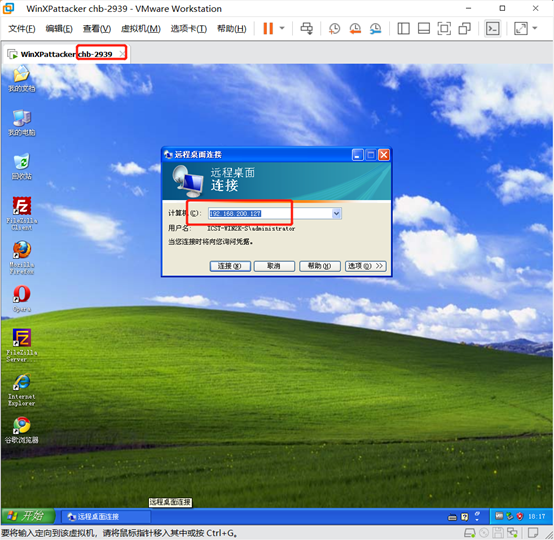Open the 虚拟机(M) menu

tap(141, 29)
